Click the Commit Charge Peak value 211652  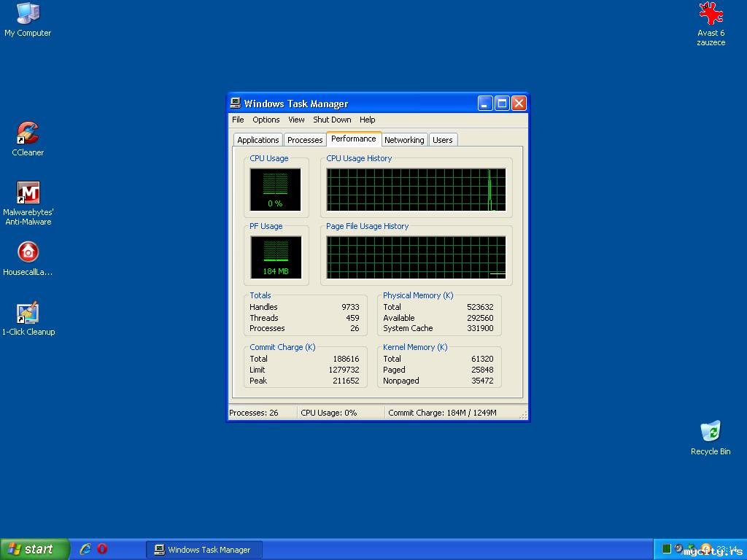pos(346,381)
